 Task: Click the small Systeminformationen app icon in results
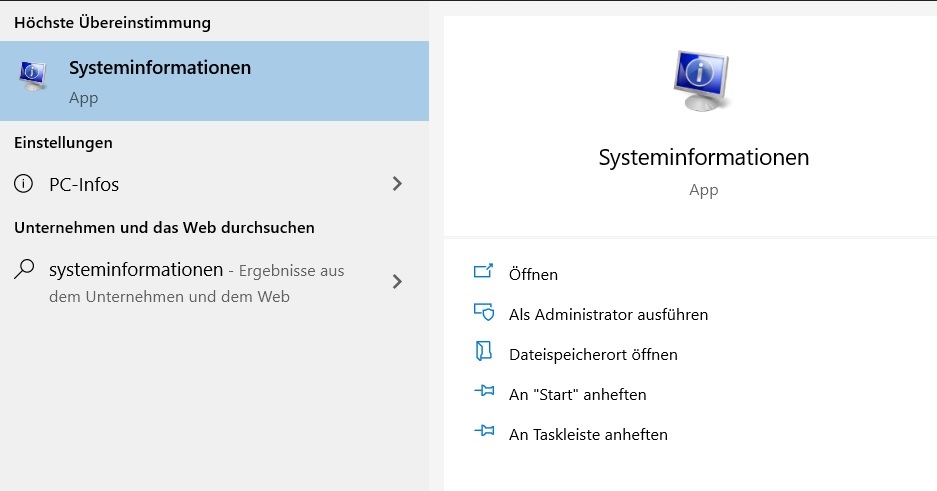33,76
